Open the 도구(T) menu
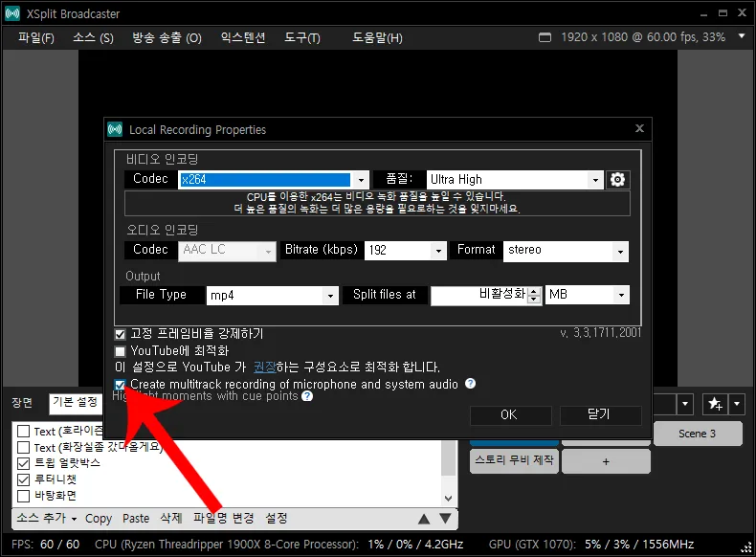756x557 pixels. click(x=302, y=37)
